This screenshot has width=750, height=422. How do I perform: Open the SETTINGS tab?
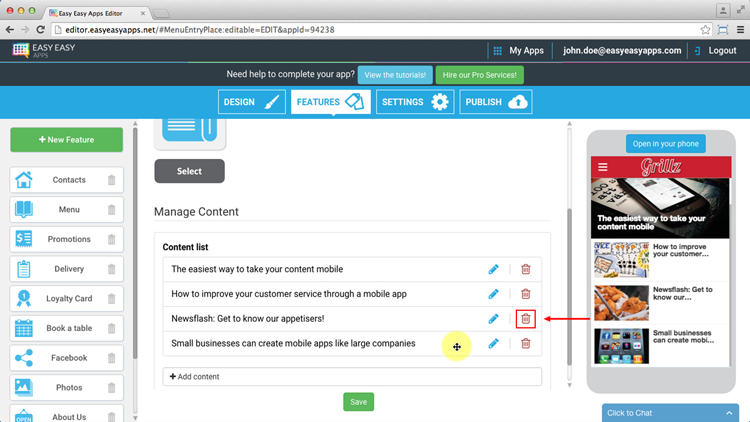click(414, 102)
